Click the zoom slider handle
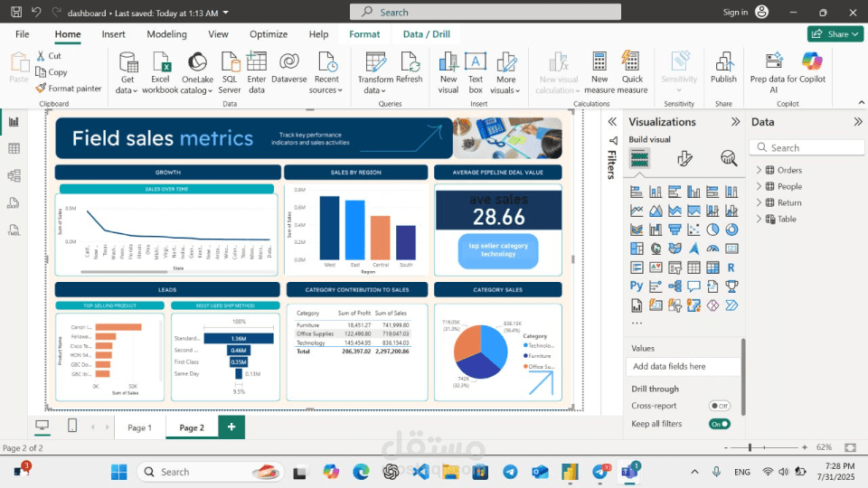This screenshot has width=868, height=488. pyautogui.click(x=750, y=447)
